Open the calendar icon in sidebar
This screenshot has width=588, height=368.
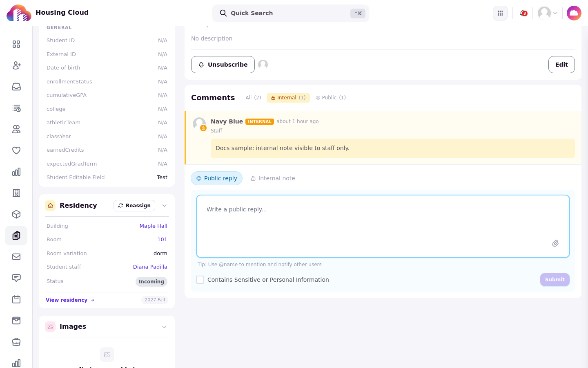(16, 299)
